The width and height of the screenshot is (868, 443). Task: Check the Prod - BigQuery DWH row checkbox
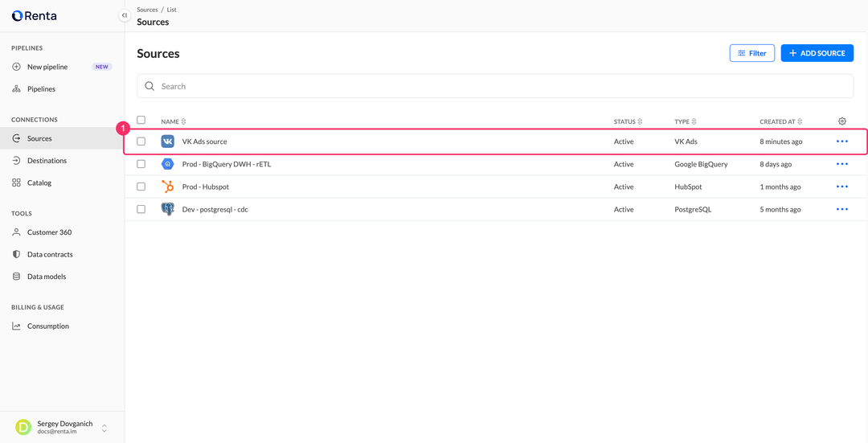click(141, 165)
